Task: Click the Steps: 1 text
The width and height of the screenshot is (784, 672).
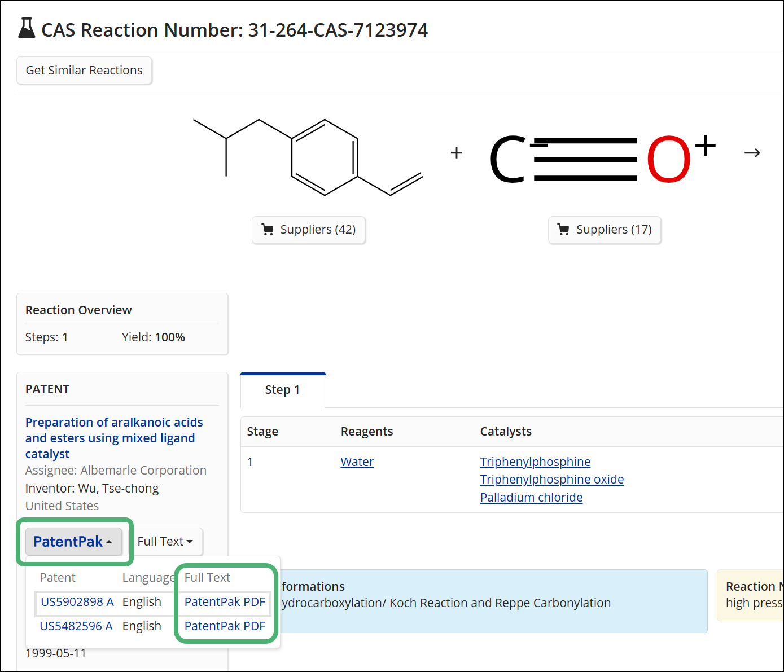Action: 47,337
